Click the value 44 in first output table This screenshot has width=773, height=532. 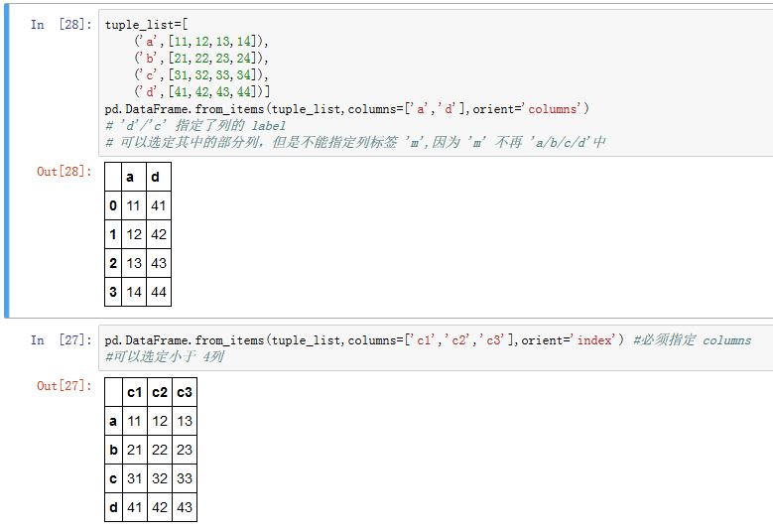[158, 292]
